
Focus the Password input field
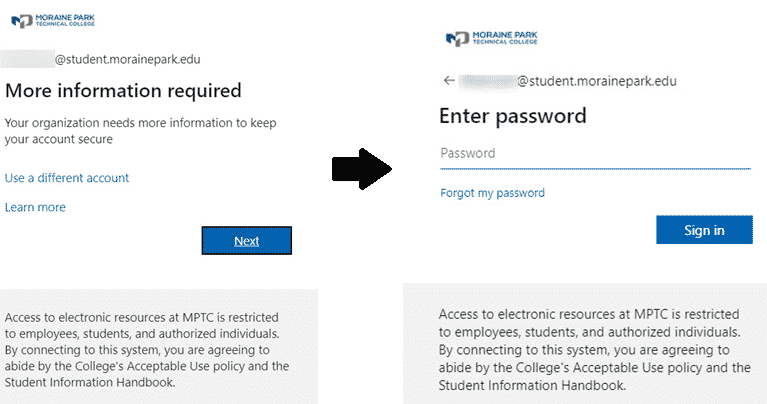point(594,154)
